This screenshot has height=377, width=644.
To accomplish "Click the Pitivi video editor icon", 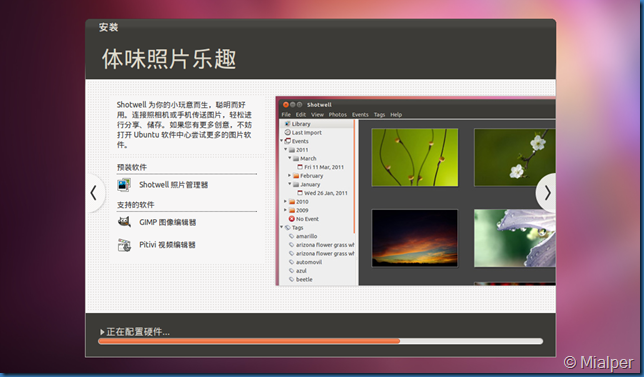I will [x=124, y=245].
